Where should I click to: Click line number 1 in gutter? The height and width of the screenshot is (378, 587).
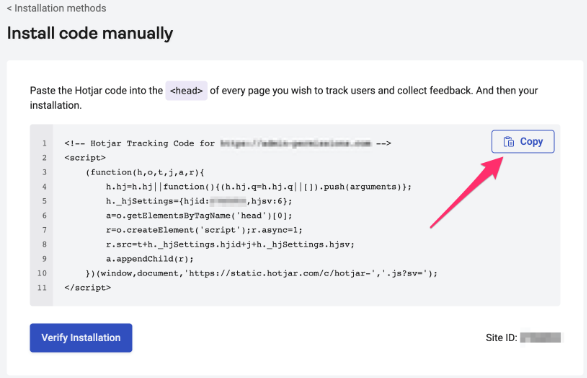pos(44,143)
